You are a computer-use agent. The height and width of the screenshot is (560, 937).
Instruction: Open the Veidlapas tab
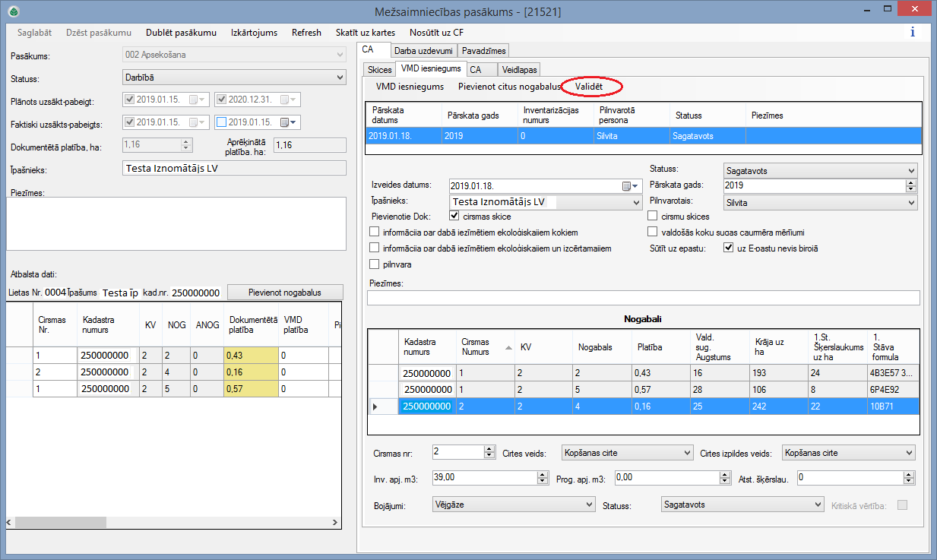click(519, 69)
